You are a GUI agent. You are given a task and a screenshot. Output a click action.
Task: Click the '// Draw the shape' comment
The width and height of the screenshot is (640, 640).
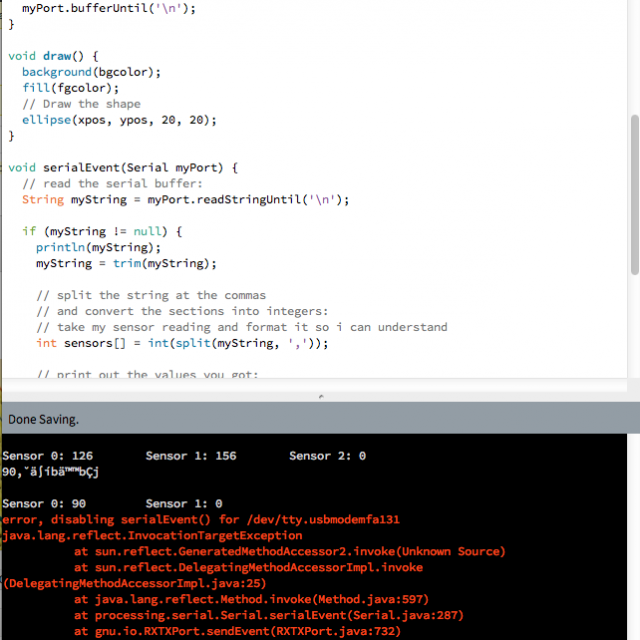point(81,104)
